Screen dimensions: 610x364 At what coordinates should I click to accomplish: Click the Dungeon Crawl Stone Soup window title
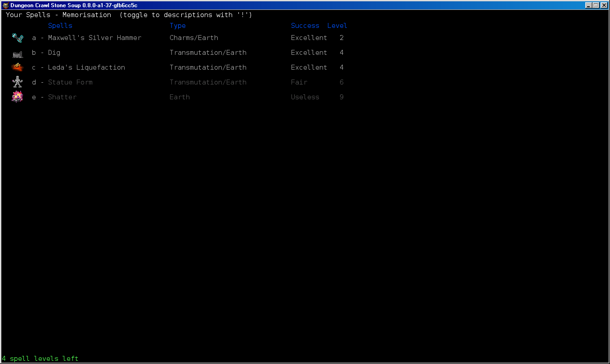tap(74, 5)
